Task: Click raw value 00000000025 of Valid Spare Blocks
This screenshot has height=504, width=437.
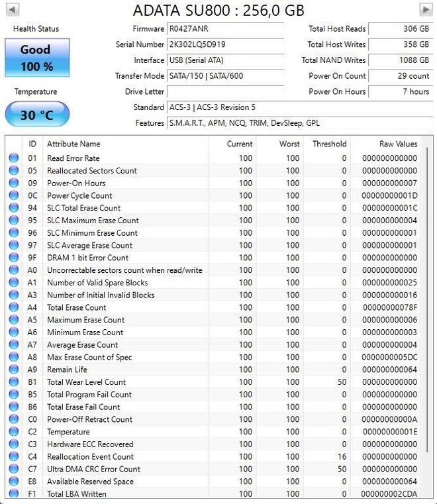Action: [390, 283]
